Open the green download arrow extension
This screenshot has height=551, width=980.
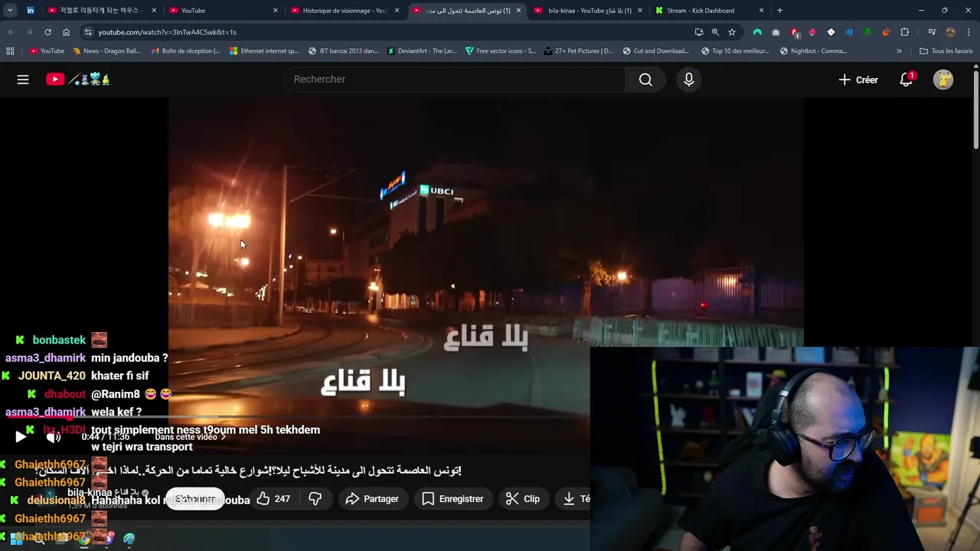pyautogui.click(x=867, y=32)
